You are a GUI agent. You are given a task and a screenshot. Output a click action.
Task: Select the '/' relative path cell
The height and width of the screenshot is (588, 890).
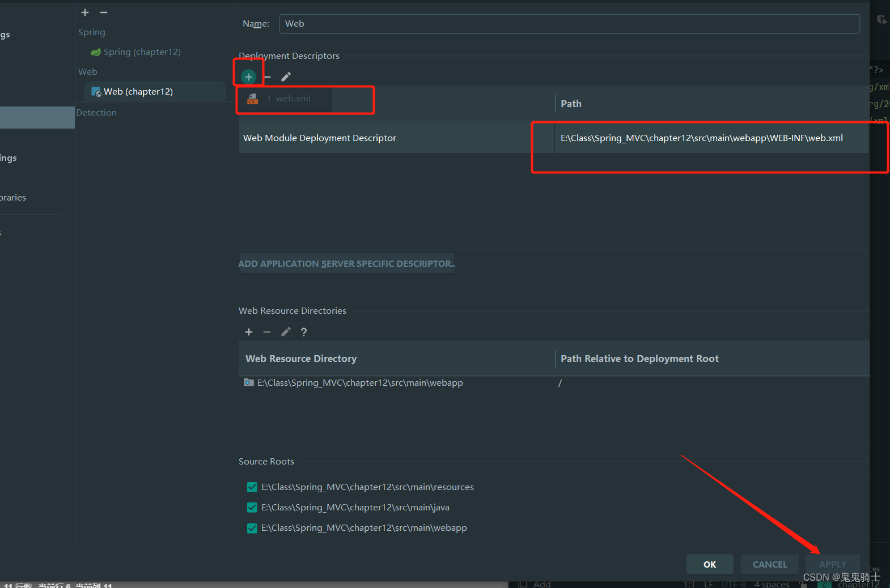[x=560, y=383]
